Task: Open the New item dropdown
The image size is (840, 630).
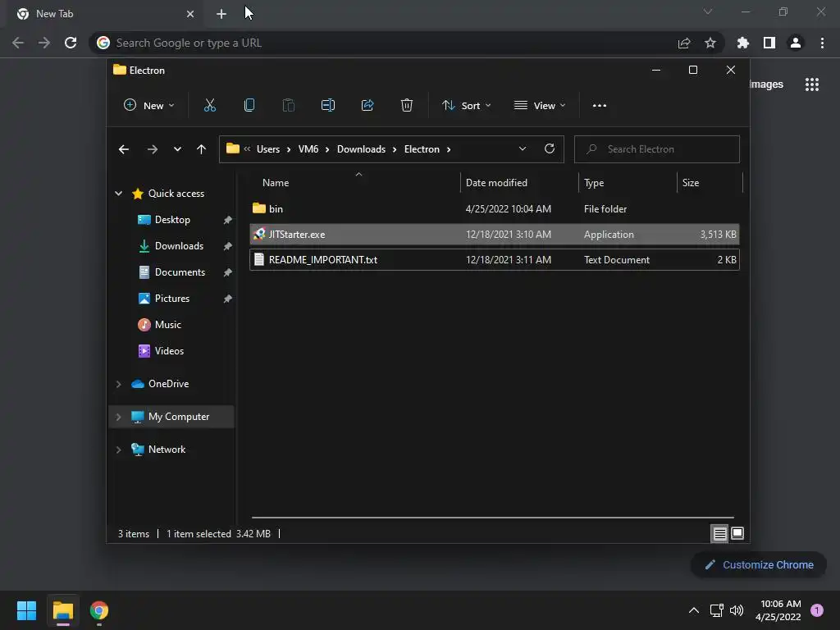Action: pos(149,106)
